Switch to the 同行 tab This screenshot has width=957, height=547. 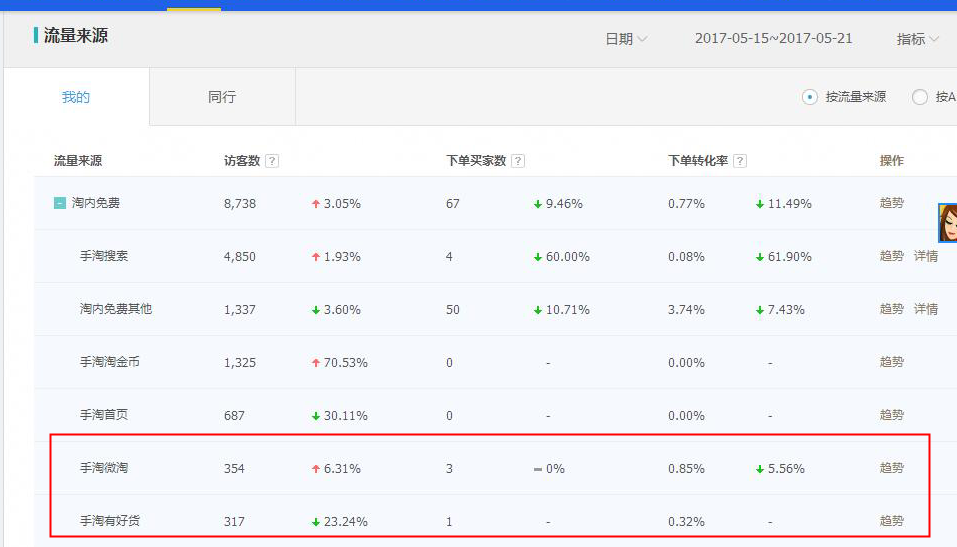222,97
